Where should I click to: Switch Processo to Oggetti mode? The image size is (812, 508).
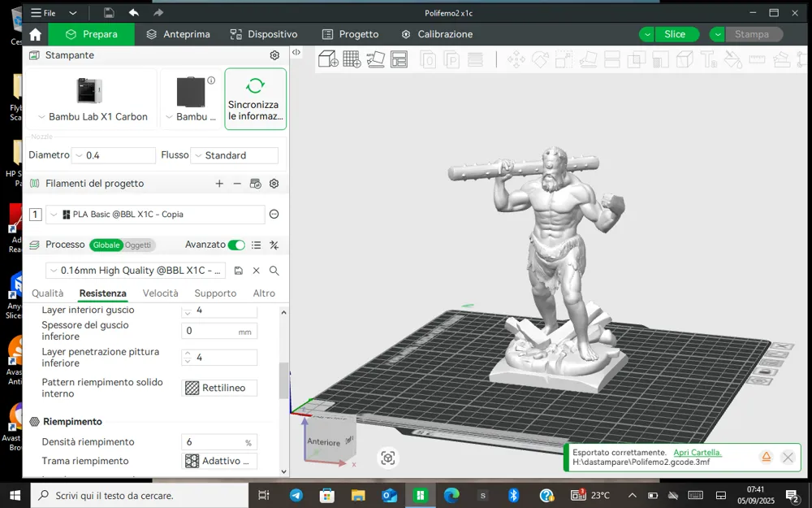(x=138, y=245)
